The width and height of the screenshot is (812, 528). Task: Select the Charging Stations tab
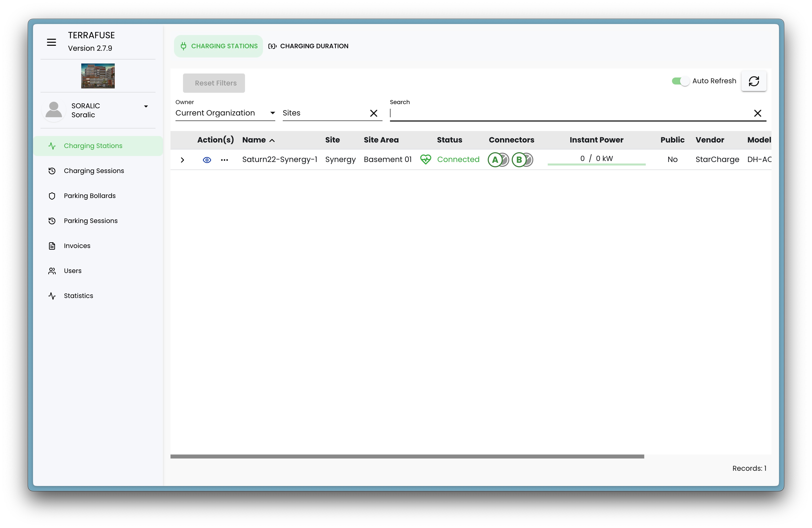218,46
